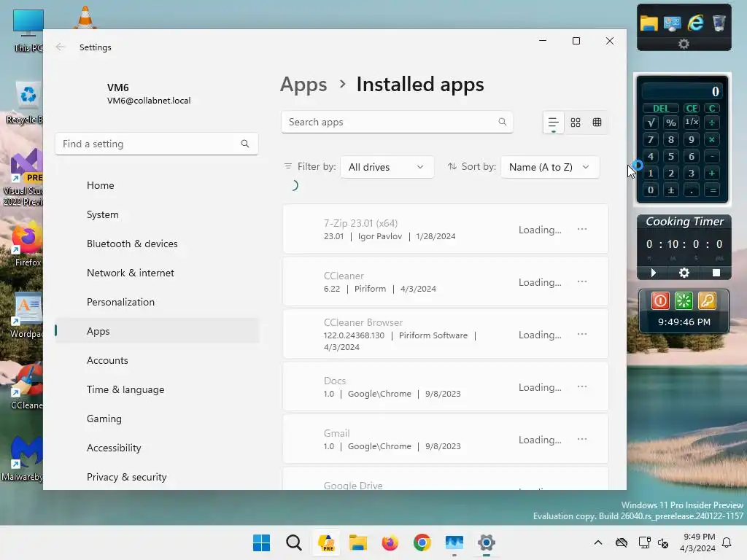The width and height of the screenshot is (747, 560).
Task: Switch installed apps to list view
Action: coord(553,122)
